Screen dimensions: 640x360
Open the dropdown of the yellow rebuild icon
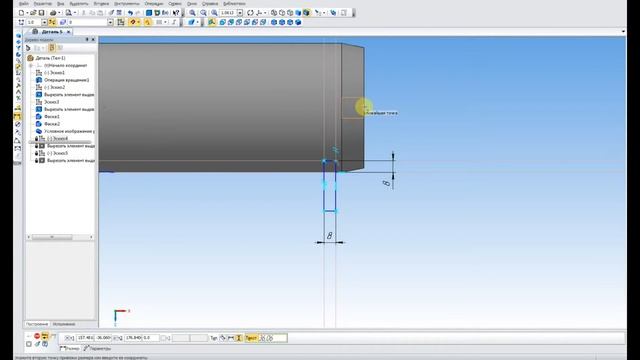coord(139,22)
